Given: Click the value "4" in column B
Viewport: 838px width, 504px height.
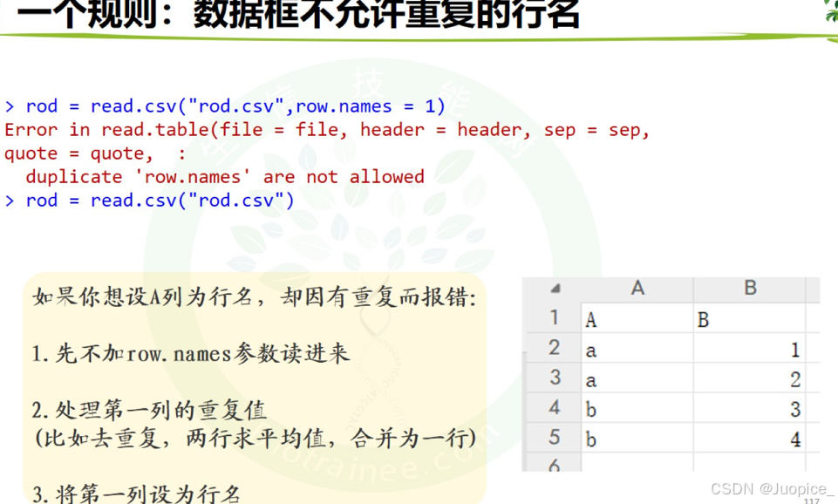Looking at the screenshot, I should click(750, 439).
